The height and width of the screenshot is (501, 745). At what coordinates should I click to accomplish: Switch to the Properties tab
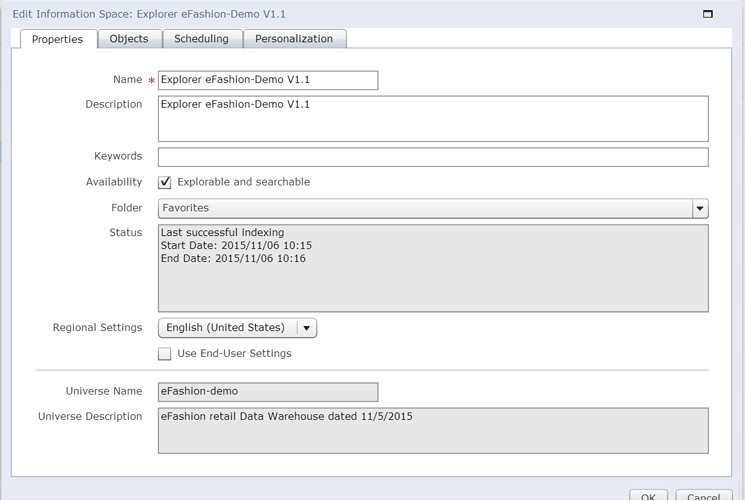click(58, 39)
